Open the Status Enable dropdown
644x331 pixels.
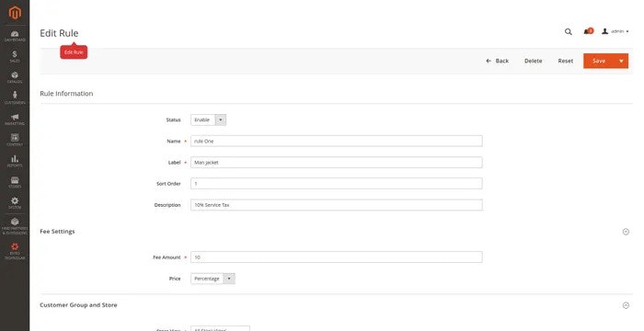208,120
